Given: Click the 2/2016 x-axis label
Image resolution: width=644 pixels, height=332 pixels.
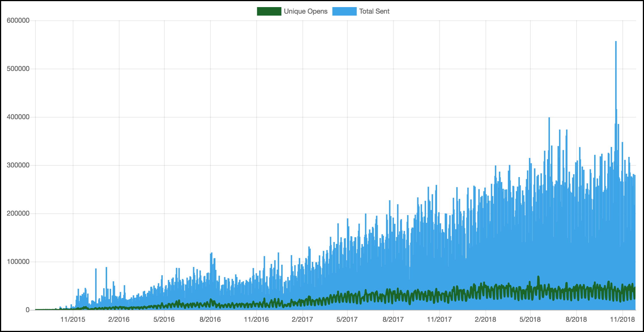Looking at the screenshot, I should 119,320.
